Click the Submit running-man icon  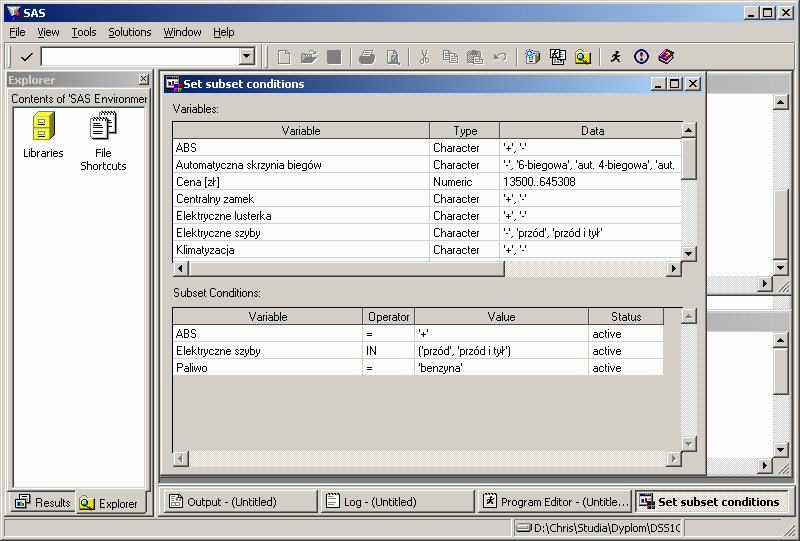tap(616, 57)
